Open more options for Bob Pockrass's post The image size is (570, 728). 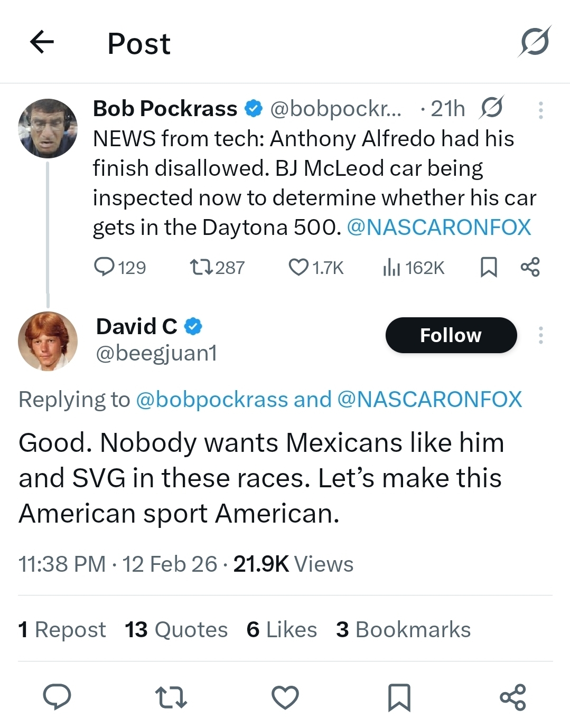[x=540, y=110]
